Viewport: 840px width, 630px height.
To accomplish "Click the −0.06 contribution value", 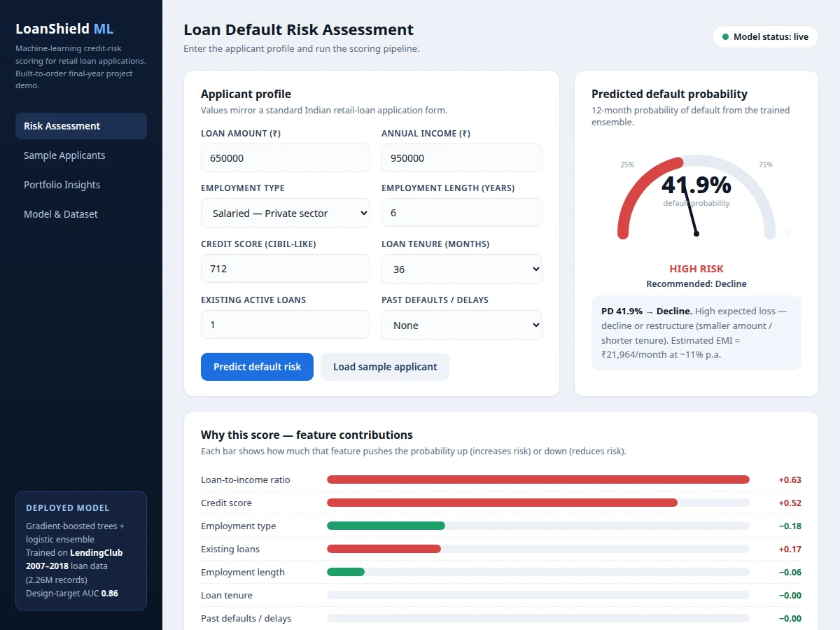I will point(790,573).
